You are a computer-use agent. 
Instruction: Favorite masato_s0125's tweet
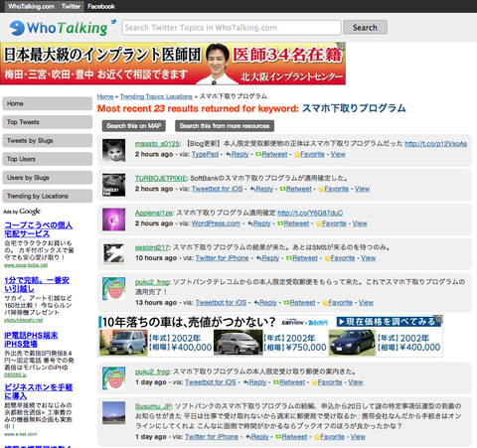tap(309, 154)
